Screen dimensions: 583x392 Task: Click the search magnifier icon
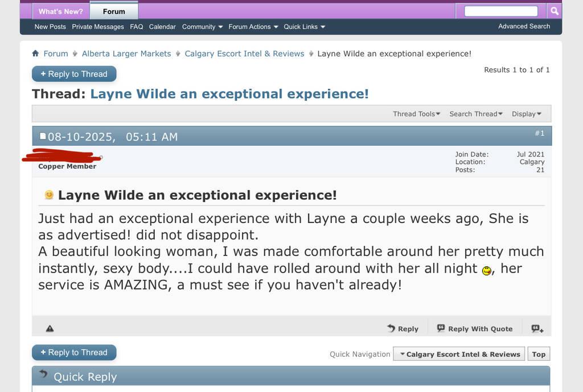click(x=554, y=11)
